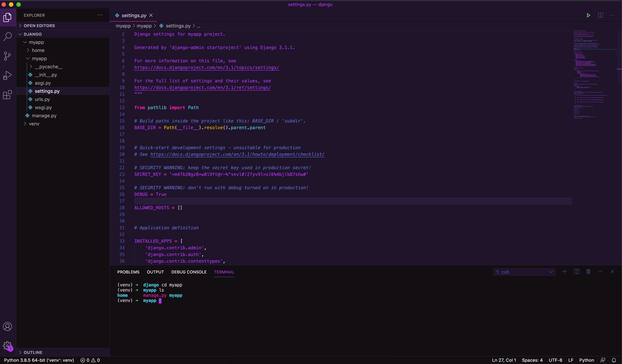Screen dimensions: 622x364
Task: Create a new terminal with plus icon
Action: tap(565, 272)
